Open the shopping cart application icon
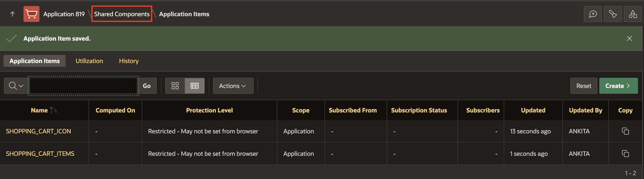Image resolution: width=644 pixels, height=179 pixels. pos(31,14)
